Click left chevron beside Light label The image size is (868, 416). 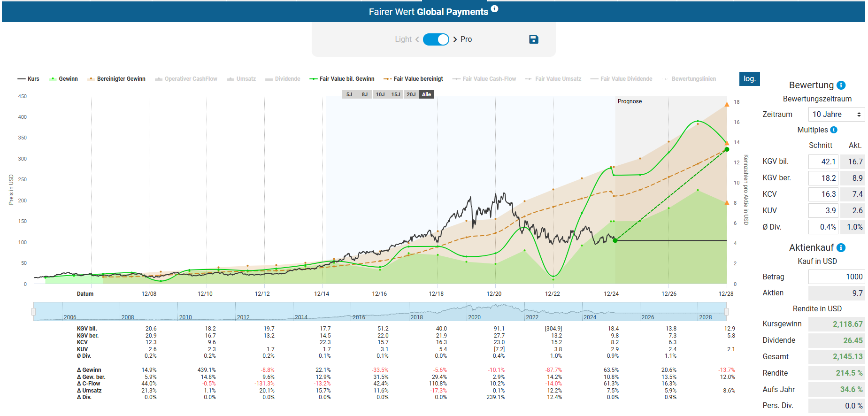click(x=417, y=39)
